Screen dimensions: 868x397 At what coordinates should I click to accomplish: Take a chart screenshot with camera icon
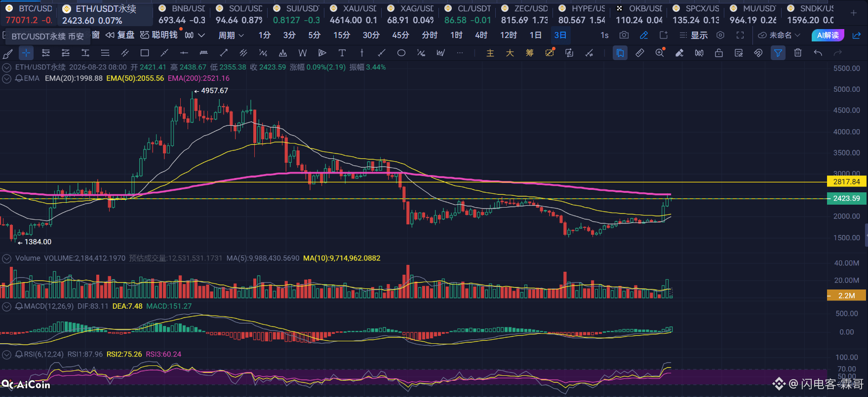point(624,35)
